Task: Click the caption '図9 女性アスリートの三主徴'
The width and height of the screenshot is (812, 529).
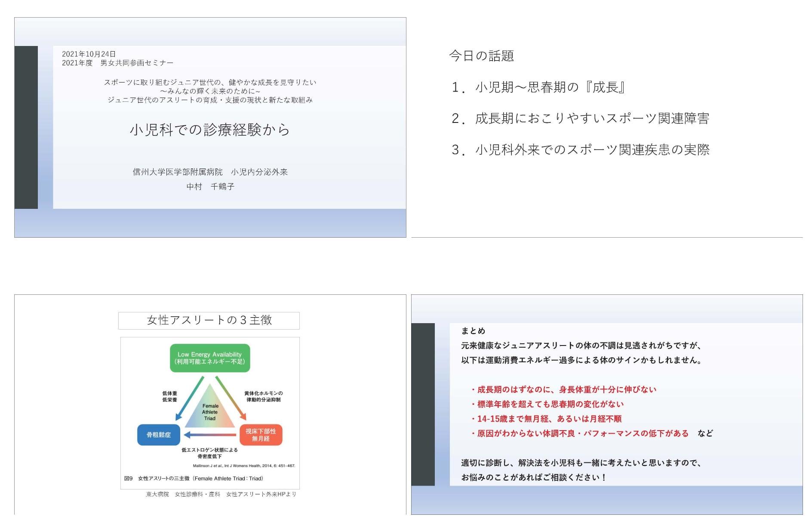Action: (x=194, y=478)
